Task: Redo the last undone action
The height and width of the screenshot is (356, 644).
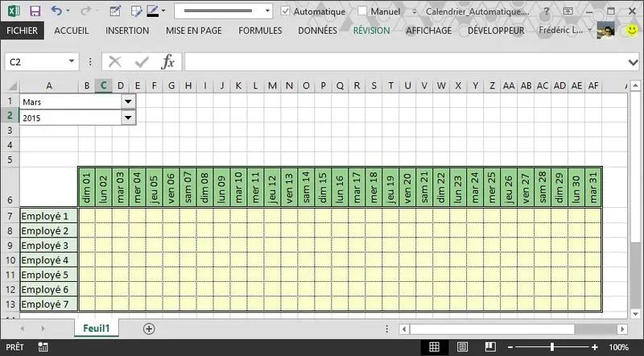Action: pyautogui.click(x=85, y=11)
